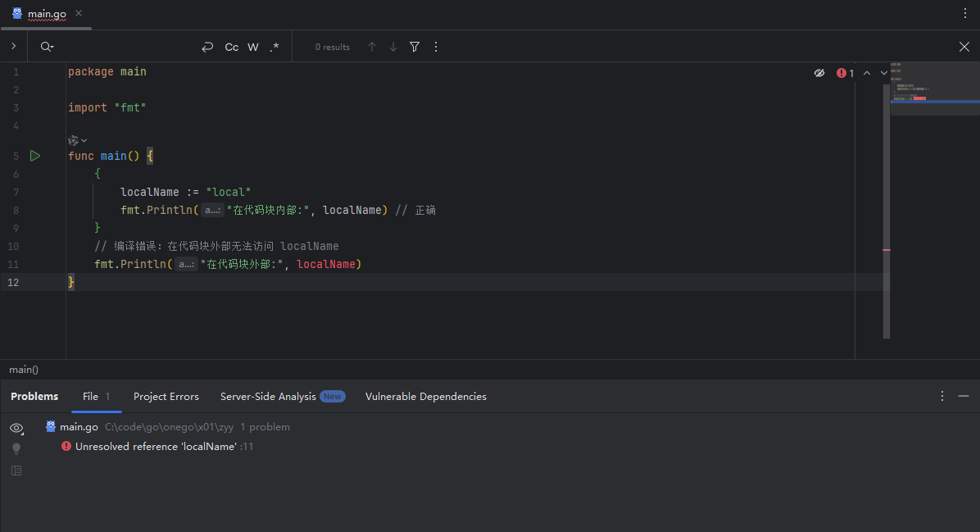This screenshot has height=532, width=980.
Task: Click the 0 results text
Action: click(333, 47)
